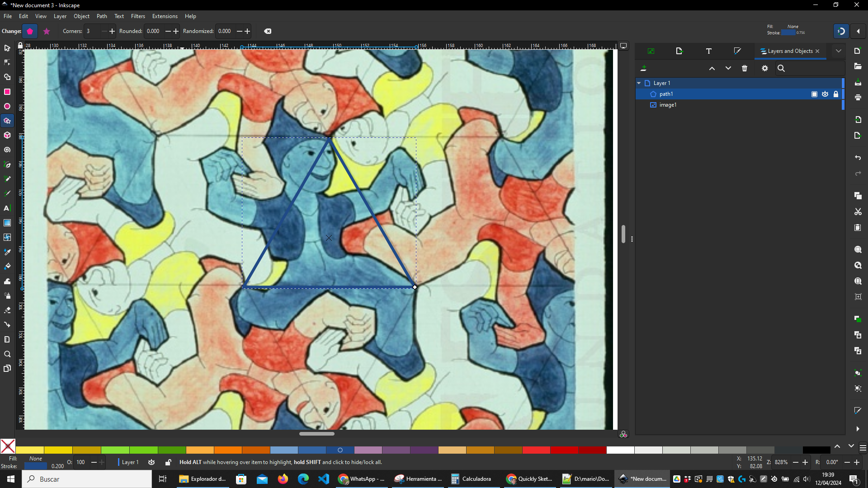Move selection up in layer stack

pyautogui.click(x=712, y=68)
